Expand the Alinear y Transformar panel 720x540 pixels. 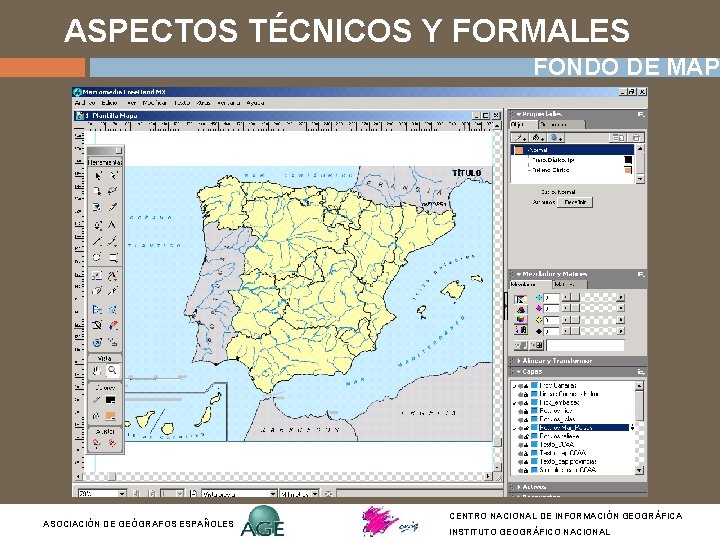(x=518, y=361)
